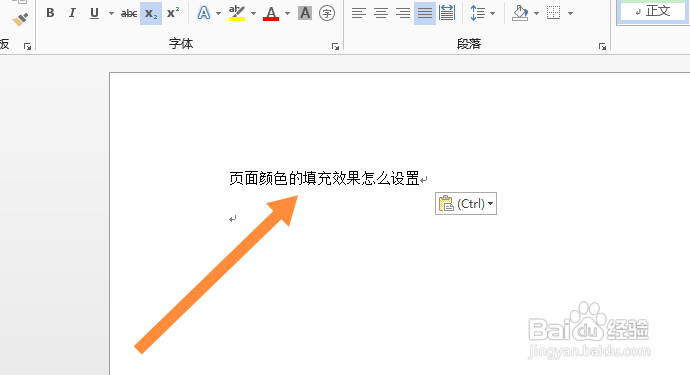690x375 pixels.
Task: Click the Format Painter brush icon
Action: (x=20, y=19)
